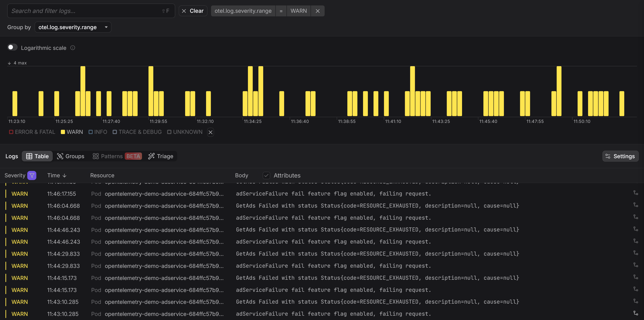
Task: Click trace icon on 11:44:29.833 GetAds row
Action: click(x=636, y=253)
